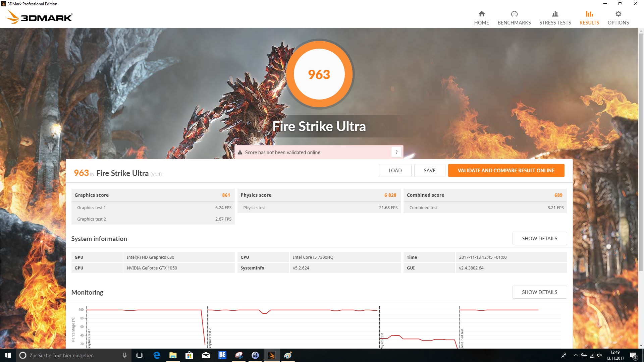Save the current benchmark result
The height and width of the screenshot is (362, 644).
coord(429,170)
